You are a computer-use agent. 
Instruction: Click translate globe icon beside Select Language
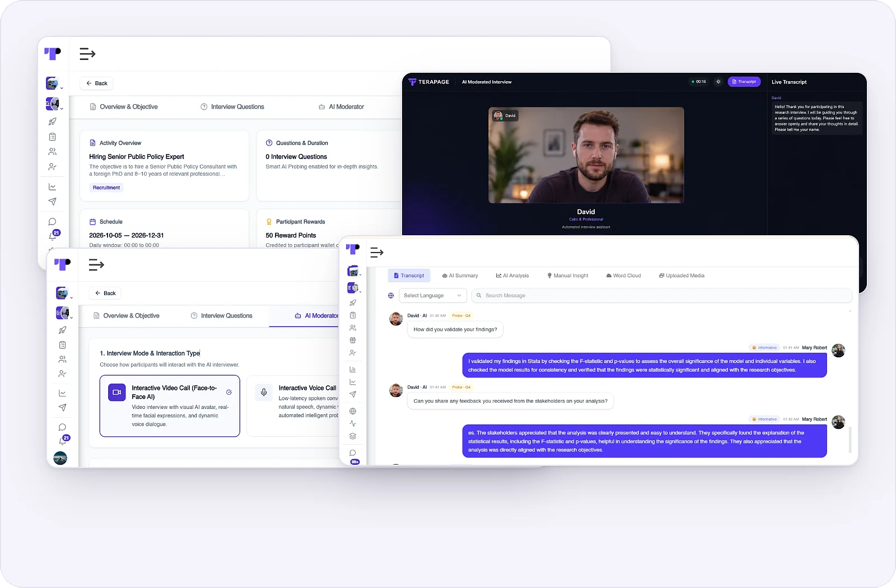pyautogui.click(x=391, y=296)
